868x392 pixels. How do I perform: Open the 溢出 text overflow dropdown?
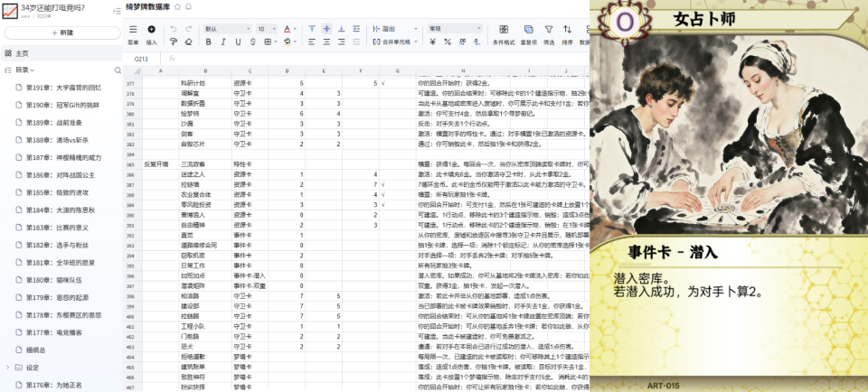[x=395, y=29]
